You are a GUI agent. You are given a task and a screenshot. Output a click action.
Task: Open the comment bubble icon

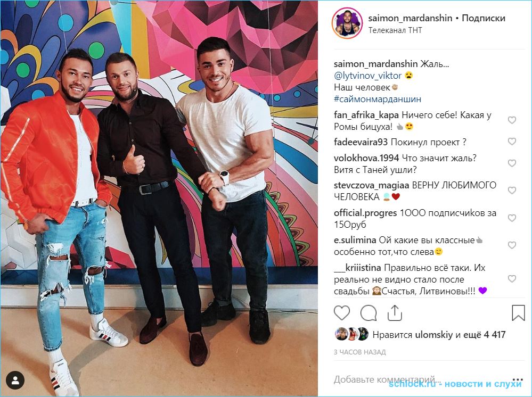click(369, 313)
